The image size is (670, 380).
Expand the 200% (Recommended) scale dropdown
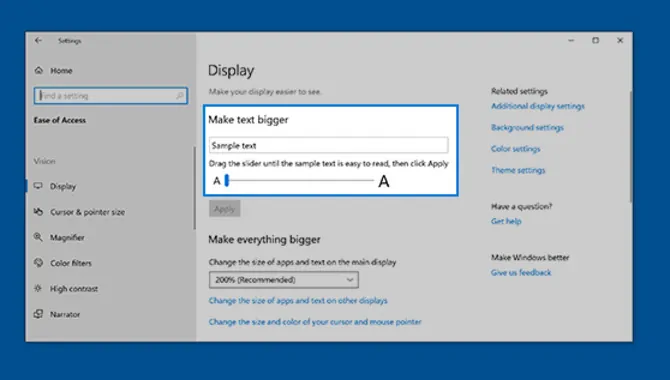(x=284, y=280)
